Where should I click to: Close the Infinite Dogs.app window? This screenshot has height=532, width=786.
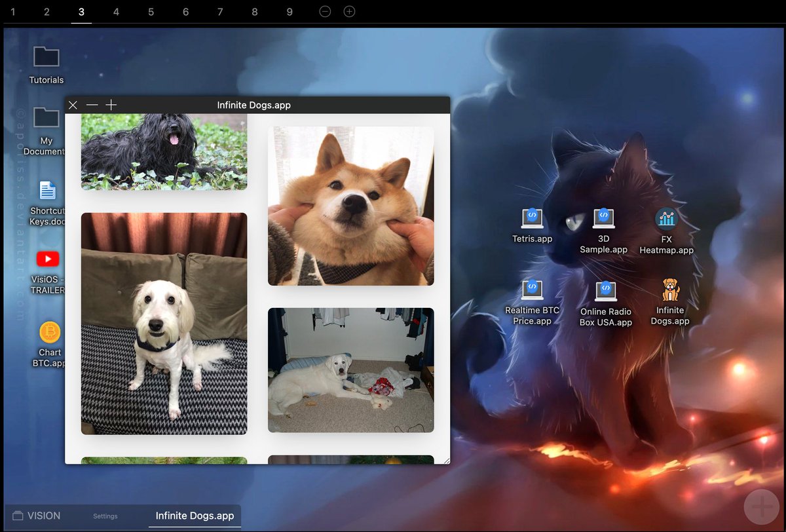click(x=73, y=105)
